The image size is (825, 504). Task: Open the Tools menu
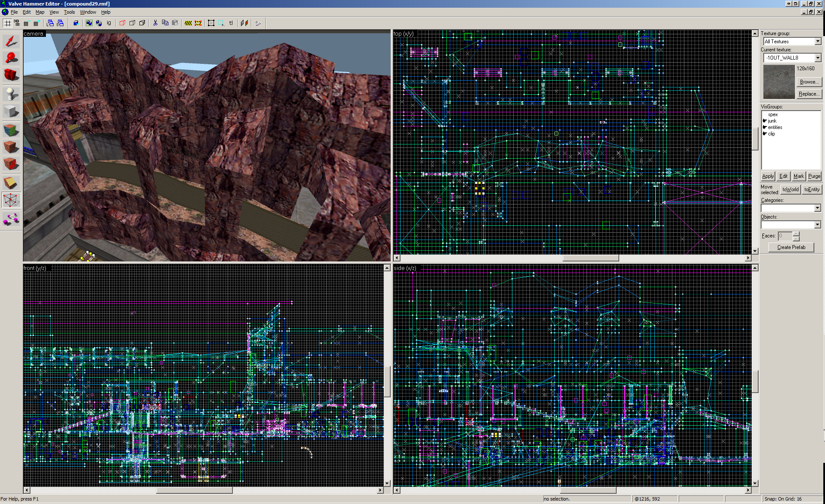click(69, 12)
